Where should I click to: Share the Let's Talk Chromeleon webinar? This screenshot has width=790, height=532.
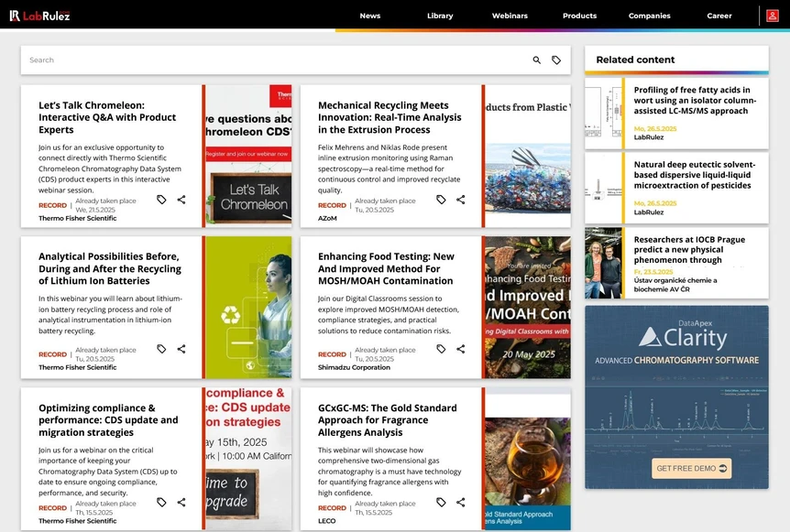(x=181, y=200)
